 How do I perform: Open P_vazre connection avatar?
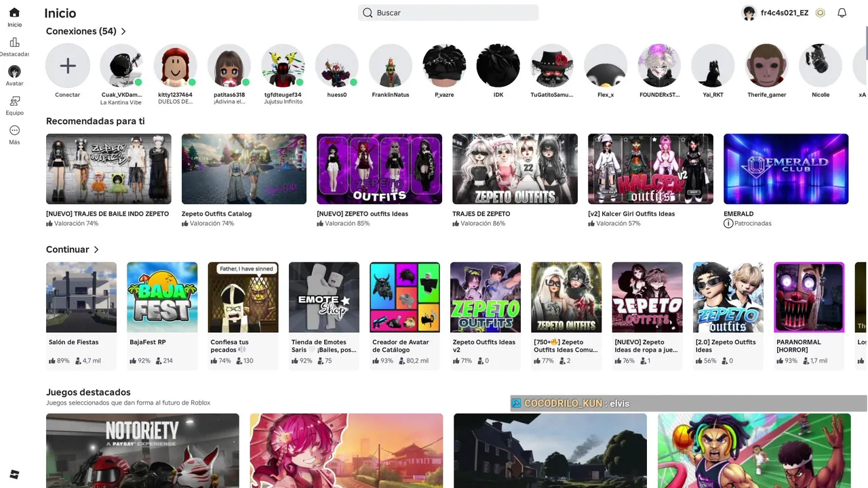(x=444, y=66)
